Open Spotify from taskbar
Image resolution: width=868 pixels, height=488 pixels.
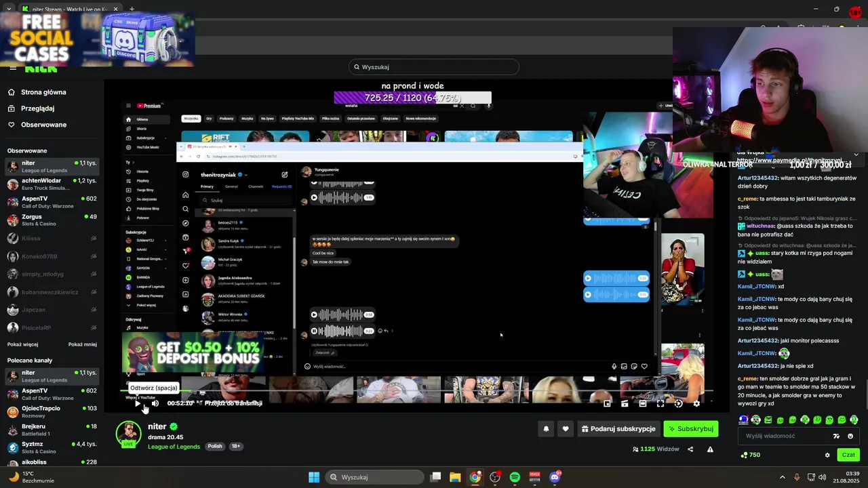[x=515, y=477]
